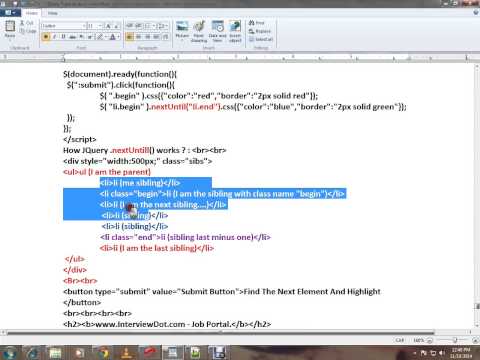Screen dimensions: 480x360
Task: Justify the paragraph text
Action: (x=156, y=37)
